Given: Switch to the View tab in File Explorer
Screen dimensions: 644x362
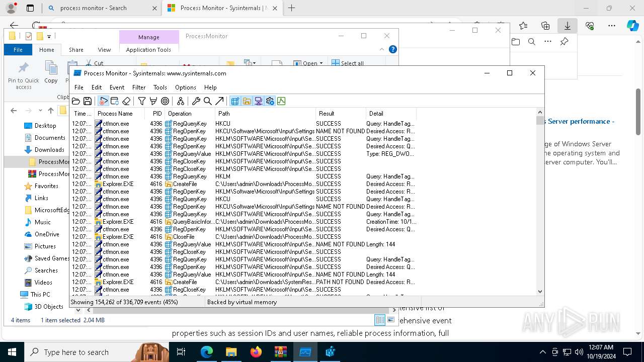Looking at the screenshot, I should [x=104, y=50].
